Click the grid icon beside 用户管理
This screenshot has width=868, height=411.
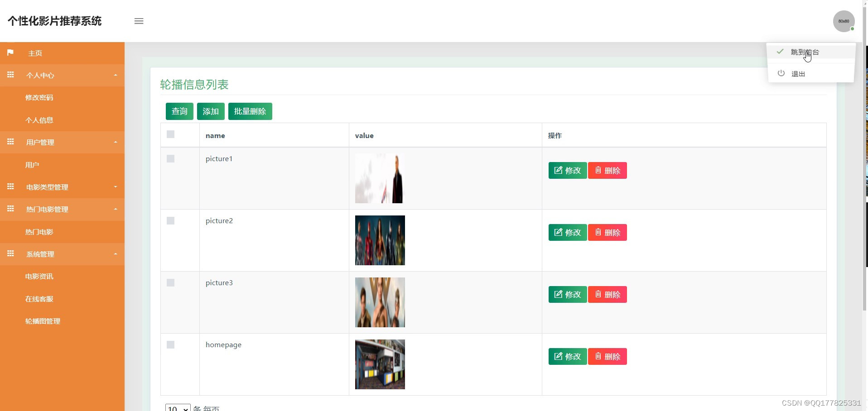(10, 142)
